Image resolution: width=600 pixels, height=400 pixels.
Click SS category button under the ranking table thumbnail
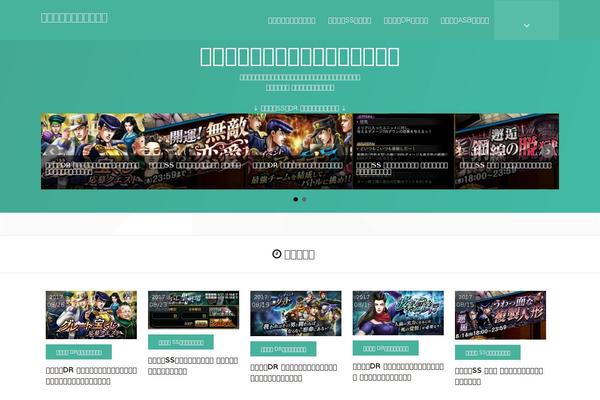point(181,342)
